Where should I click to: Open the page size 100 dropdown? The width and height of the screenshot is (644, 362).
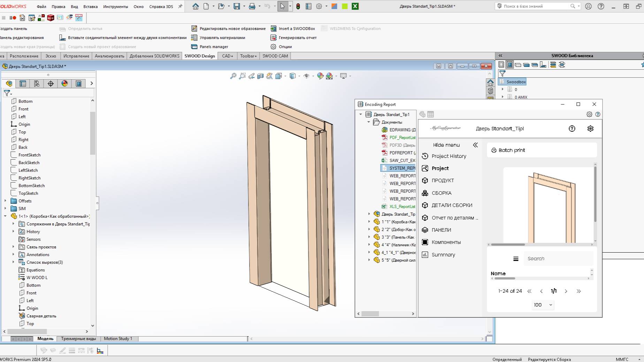click(543, 305)
